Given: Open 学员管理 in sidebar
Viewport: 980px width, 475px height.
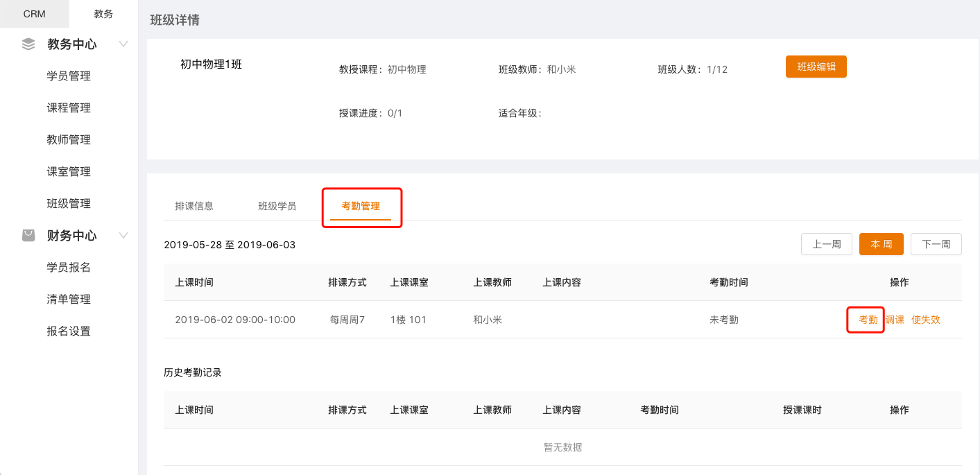Looking at the screenshot, I should point(69,76).
